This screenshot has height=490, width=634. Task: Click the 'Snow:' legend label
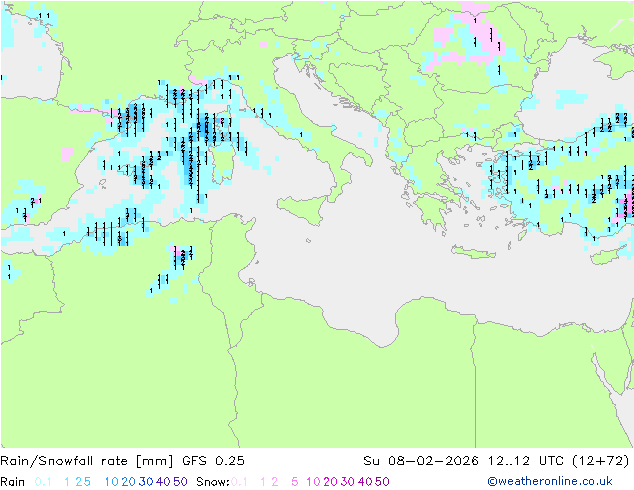[213, 482]
